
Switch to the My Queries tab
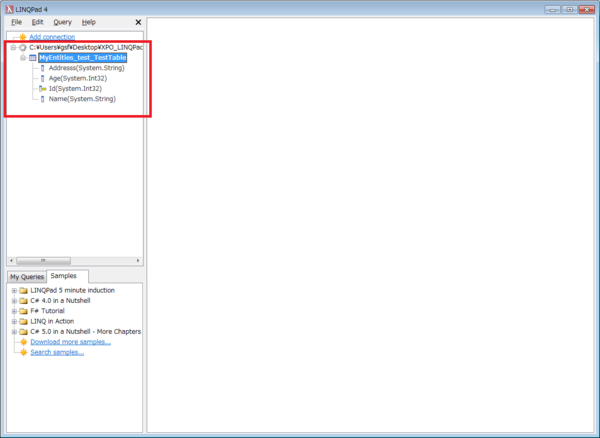click(27, 277)
